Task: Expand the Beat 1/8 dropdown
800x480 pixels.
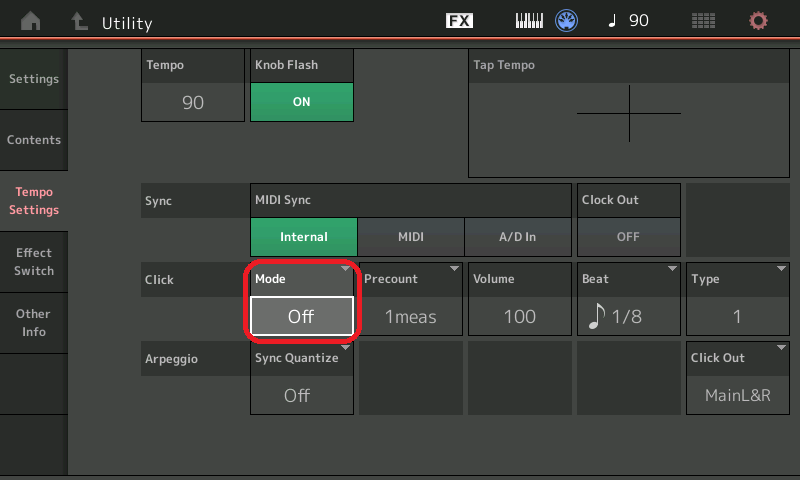Action: [x=628, y=316]
